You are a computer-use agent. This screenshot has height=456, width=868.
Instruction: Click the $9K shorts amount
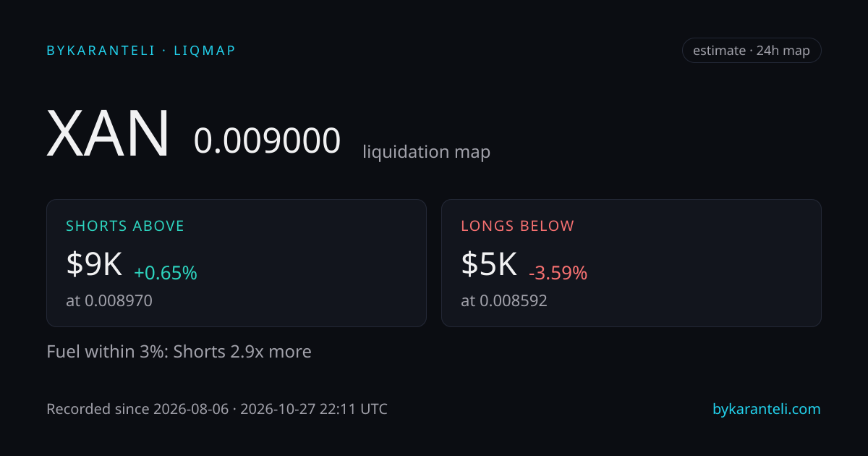(x=94, y=264)
